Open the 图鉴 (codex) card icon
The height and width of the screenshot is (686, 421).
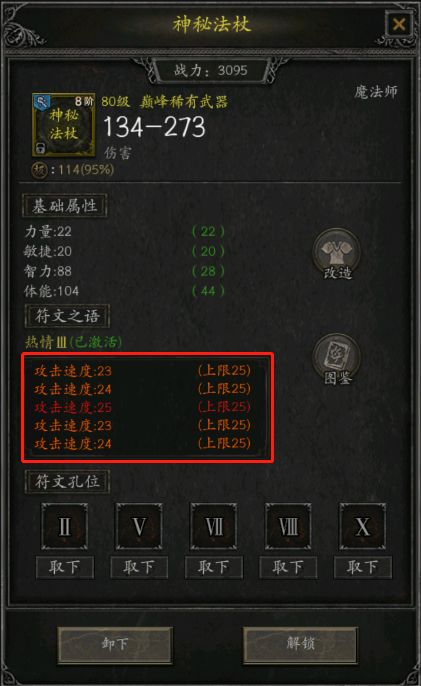click(337, 359)
